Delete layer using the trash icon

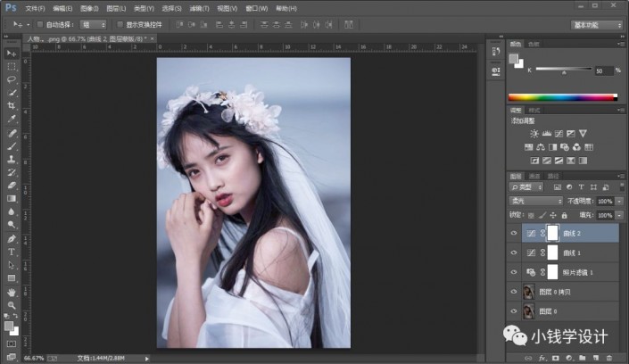pyautogui.click(x=609, y=358)
